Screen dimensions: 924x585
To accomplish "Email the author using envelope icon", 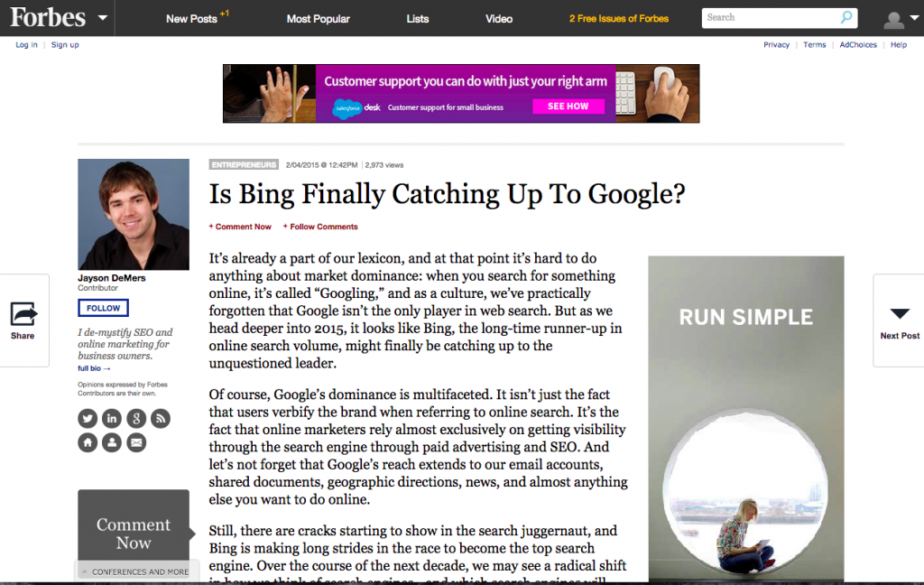I will [x=136, y=442].
